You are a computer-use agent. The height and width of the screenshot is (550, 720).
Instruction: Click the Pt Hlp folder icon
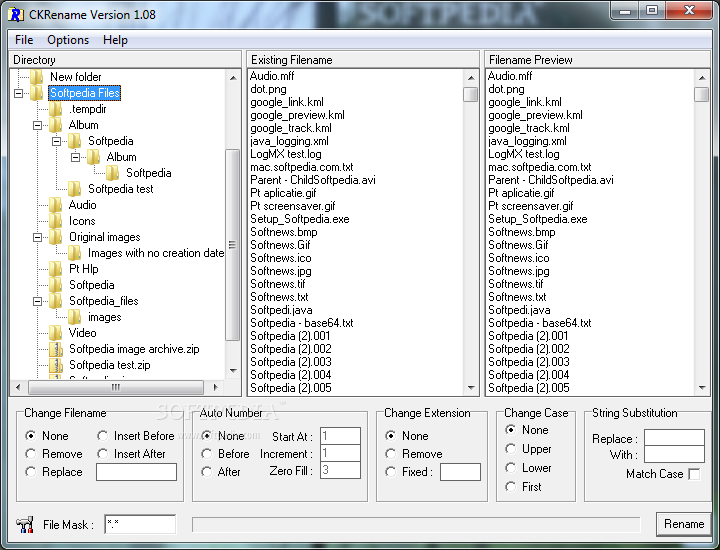[56, 269]
